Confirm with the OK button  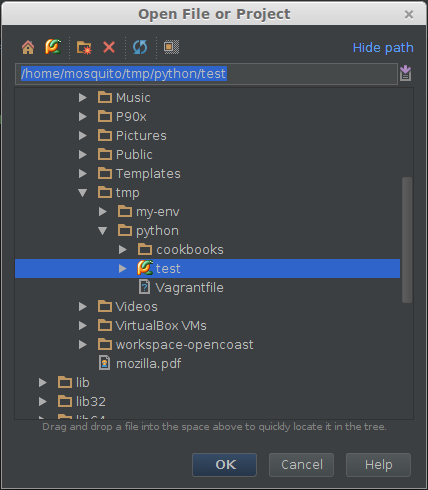click(224, 465)
